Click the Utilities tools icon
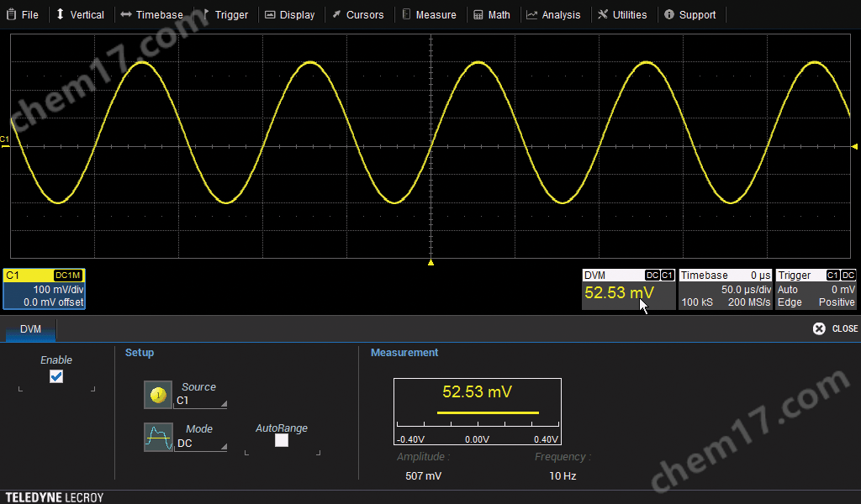Viewport: 861px width, 504px height. [603, 14]
